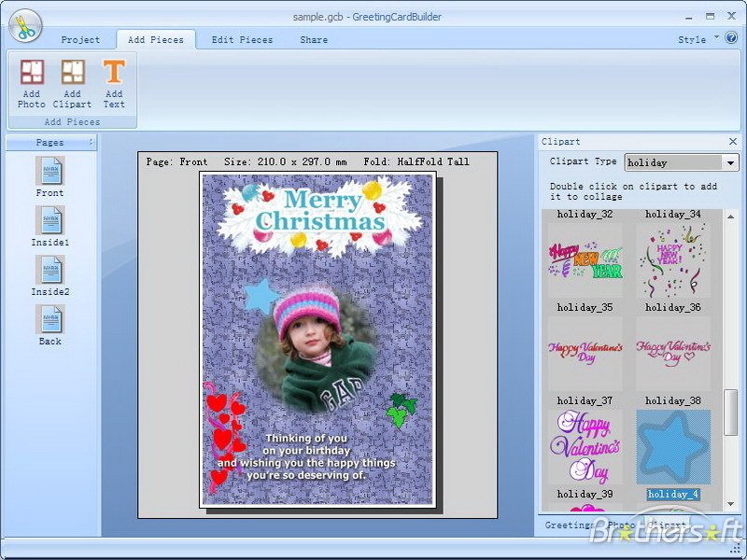Click the Pages panel header
This screenshot has width=747, height=560.
[50, 143]
